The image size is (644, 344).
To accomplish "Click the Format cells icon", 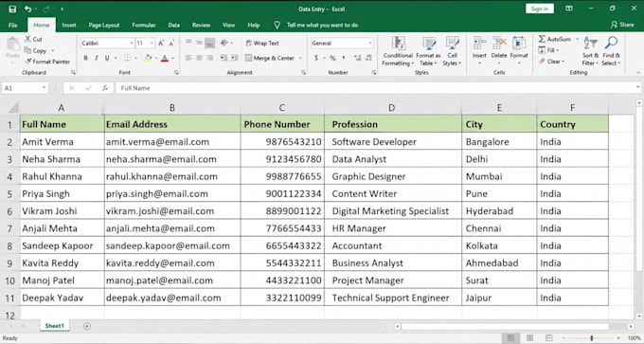I will [519, 44].
